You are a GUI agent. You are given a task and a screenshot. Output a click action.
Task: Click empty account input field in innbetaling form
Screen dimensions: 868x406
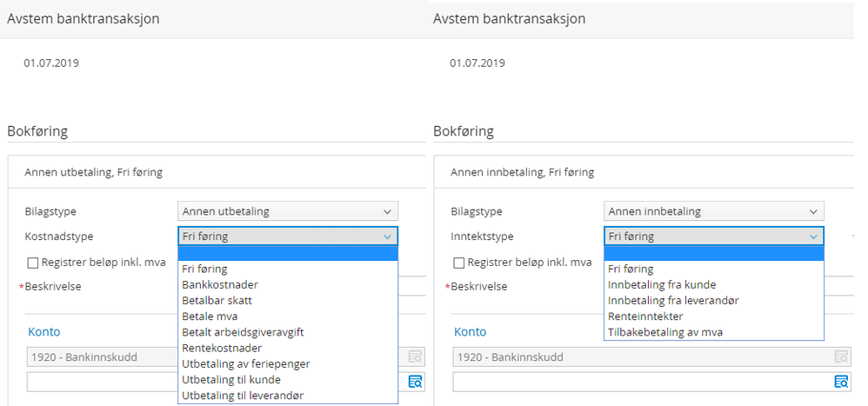(642, 382)
